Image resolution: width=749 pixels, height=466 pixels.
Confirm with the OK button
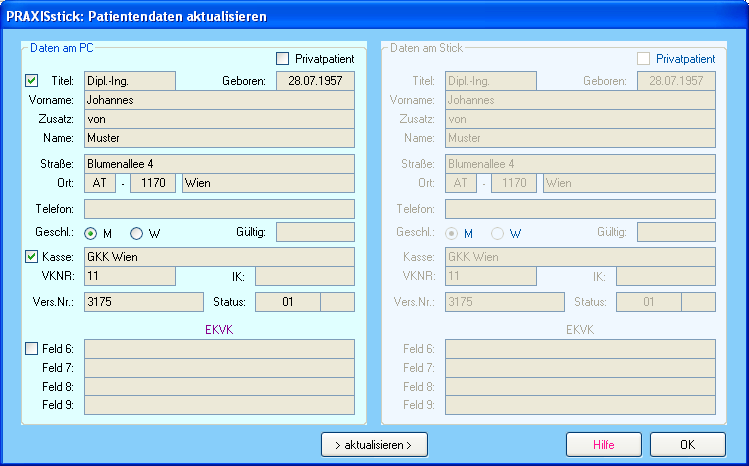click(x=688, y=445)
